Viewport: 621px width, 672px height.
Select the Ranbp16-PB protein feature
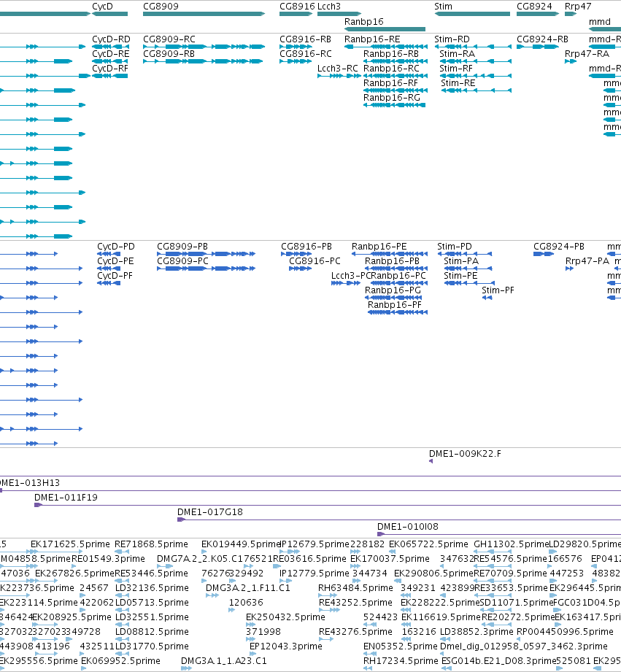396,269
